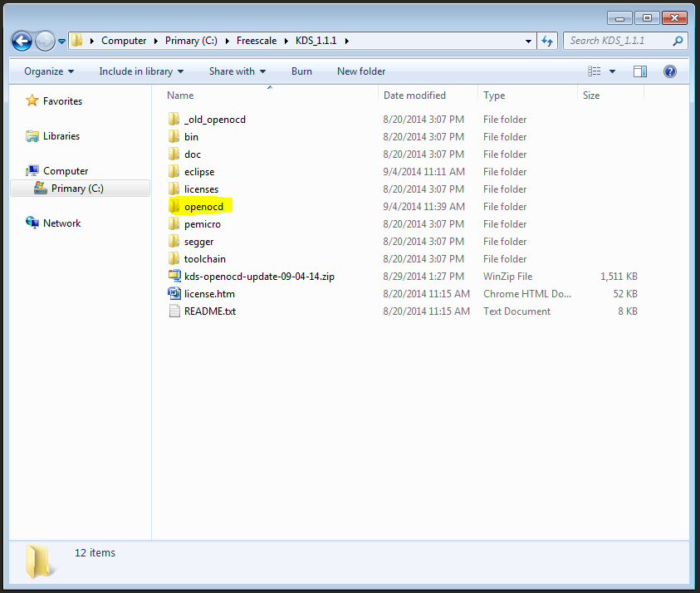
Task: Maximize the Explorer window
Action: point(647,18)
